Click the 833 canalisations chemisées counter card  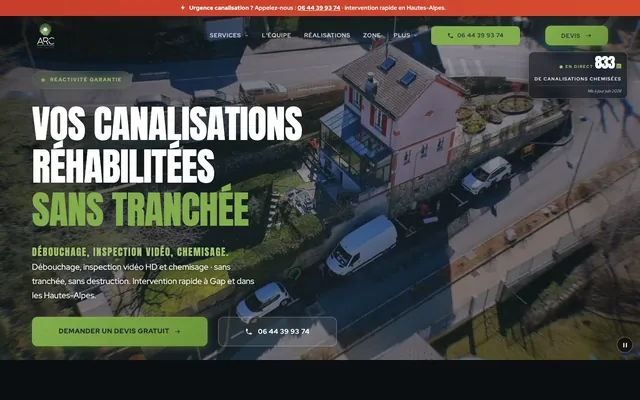click(578, 75)
